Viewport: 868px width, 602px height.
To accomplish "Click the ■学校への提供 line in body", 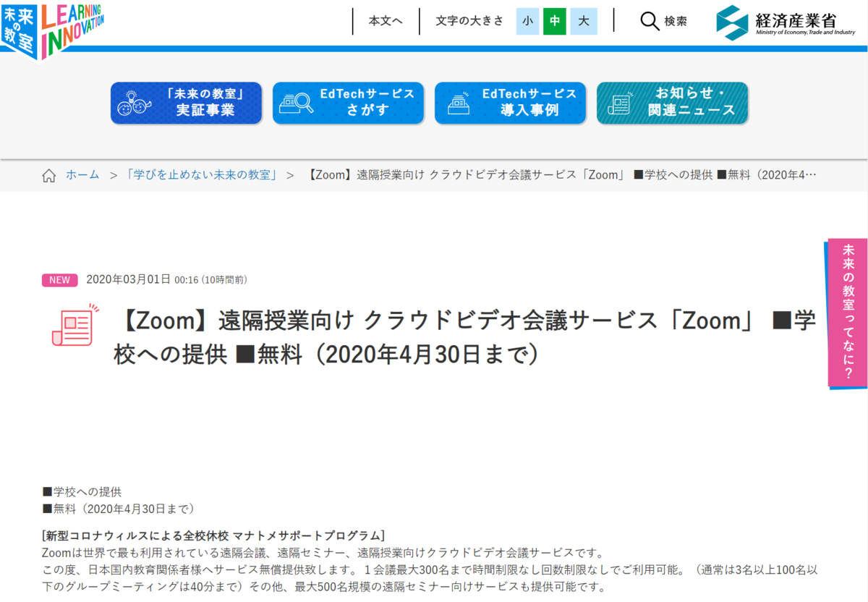I will click(x=82, y=492).
